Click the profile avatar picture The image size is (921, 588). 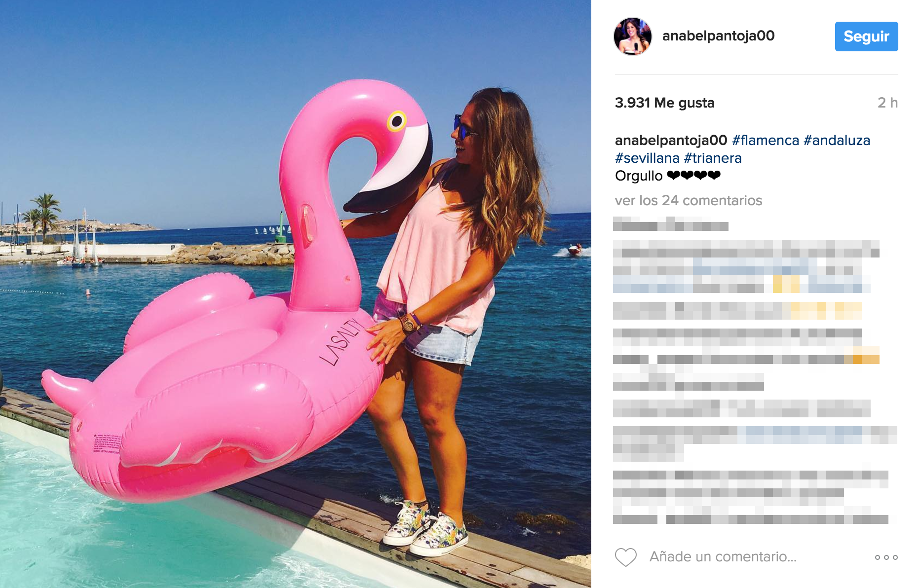pos(632,37)
